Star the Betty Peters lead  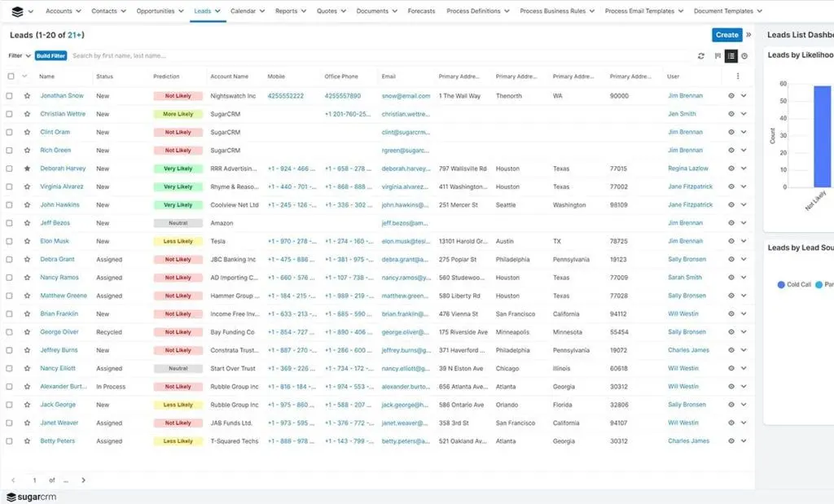pyautogui.click(x=27, y=441)
